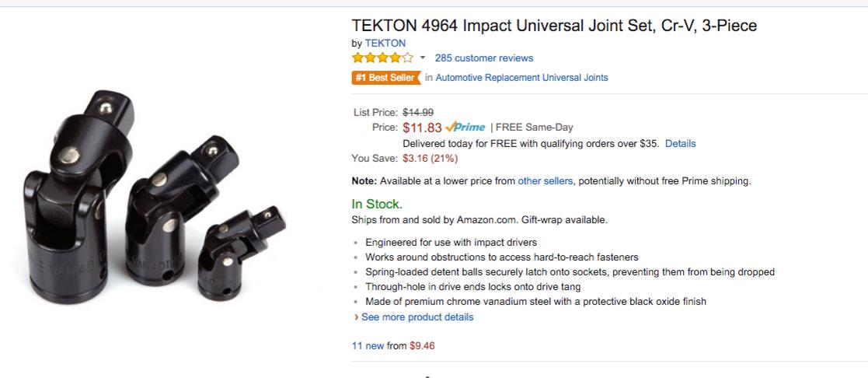Open the 11 new offers link
868x378 pixels.
click(368, 346)
